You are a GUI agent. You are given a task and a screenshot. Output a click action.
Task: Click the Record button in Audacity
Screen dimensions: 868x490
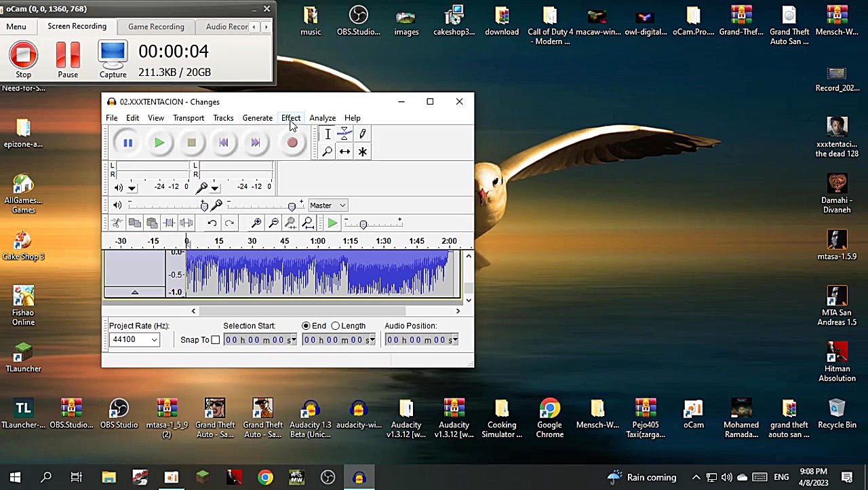tap(292, 143)
